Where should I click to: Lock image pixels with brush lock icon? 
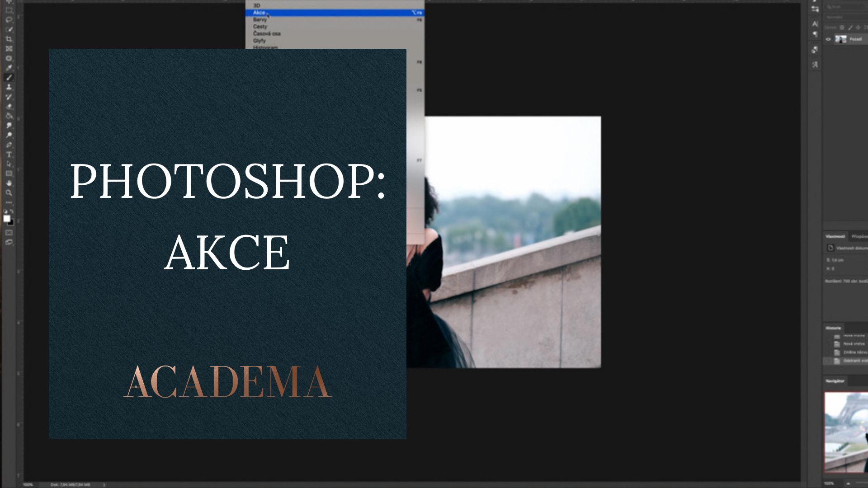click(x=850, y=28)
